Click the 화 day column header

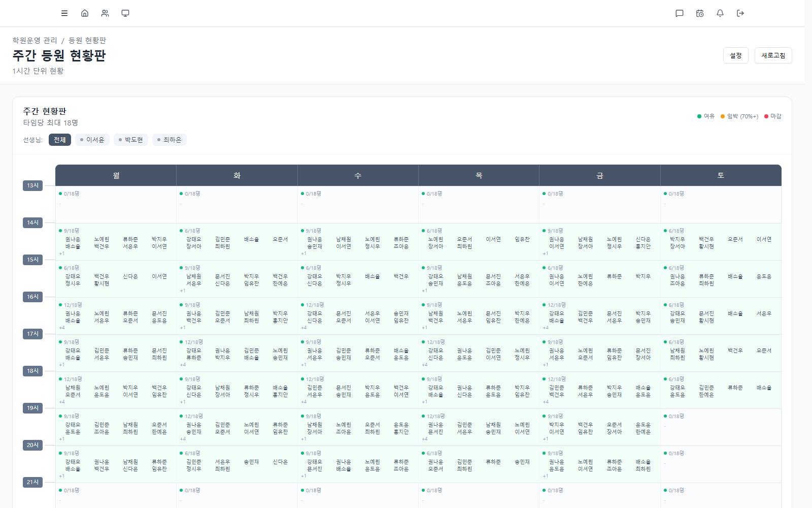[237, 175]
